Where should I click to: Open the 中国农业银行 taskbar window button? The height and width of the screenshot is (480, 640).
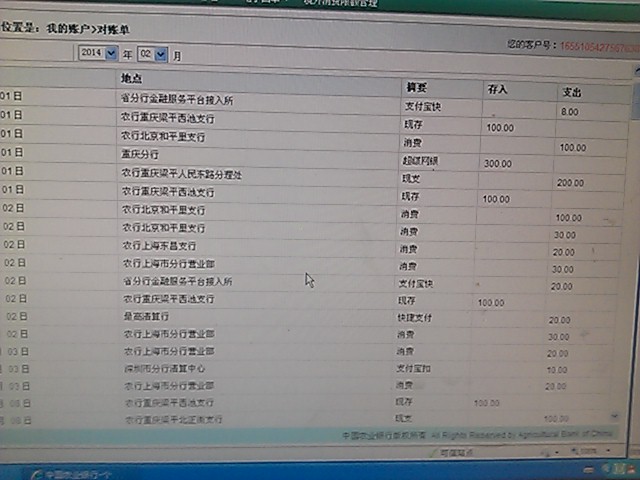coord(71,475)
